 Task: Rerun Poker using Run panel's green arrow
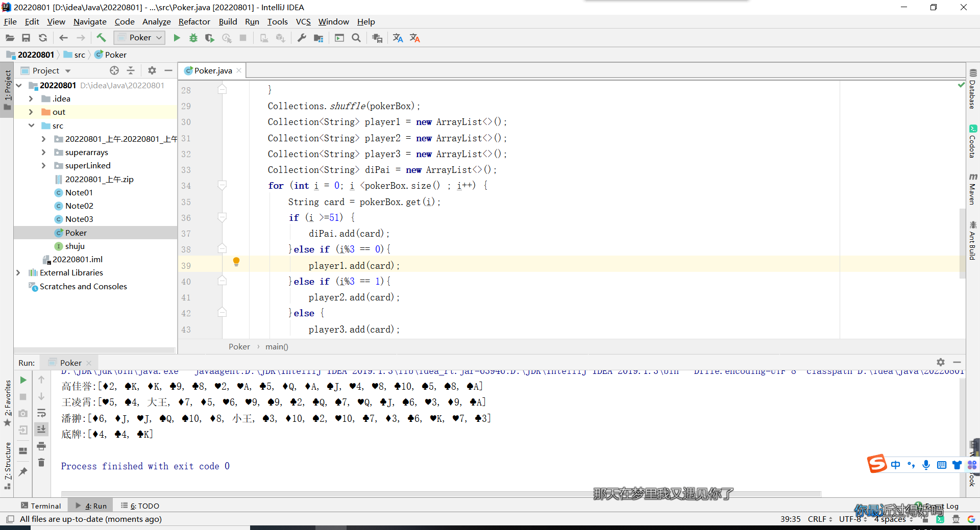point(23,380)
